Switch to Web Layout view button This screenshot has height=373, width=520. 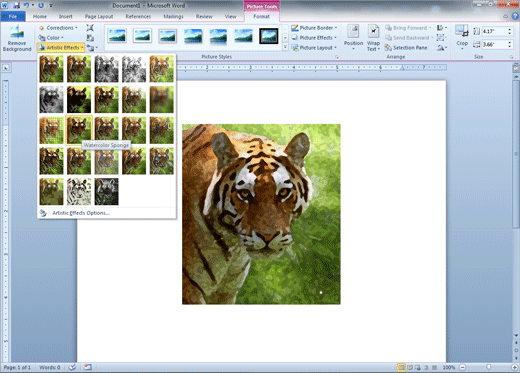point(418,367)
